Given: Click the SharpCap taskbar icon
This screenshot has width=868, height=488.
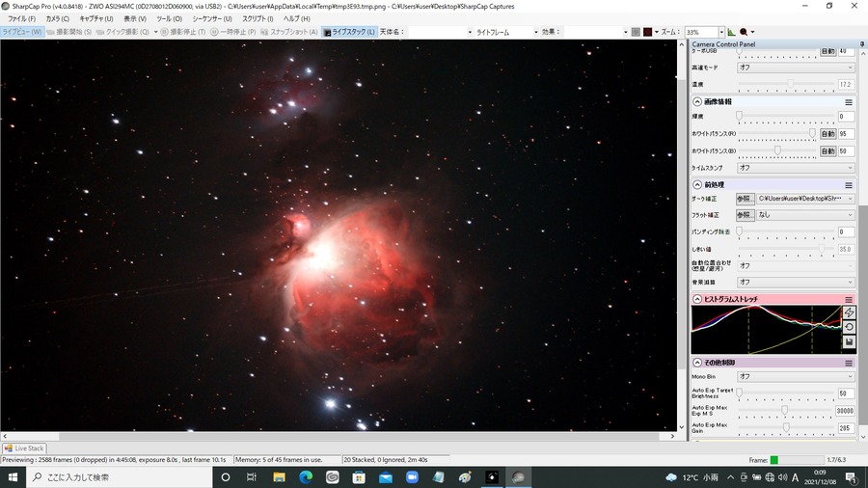Looking at the screenshot, I should [x=518, y=477].
